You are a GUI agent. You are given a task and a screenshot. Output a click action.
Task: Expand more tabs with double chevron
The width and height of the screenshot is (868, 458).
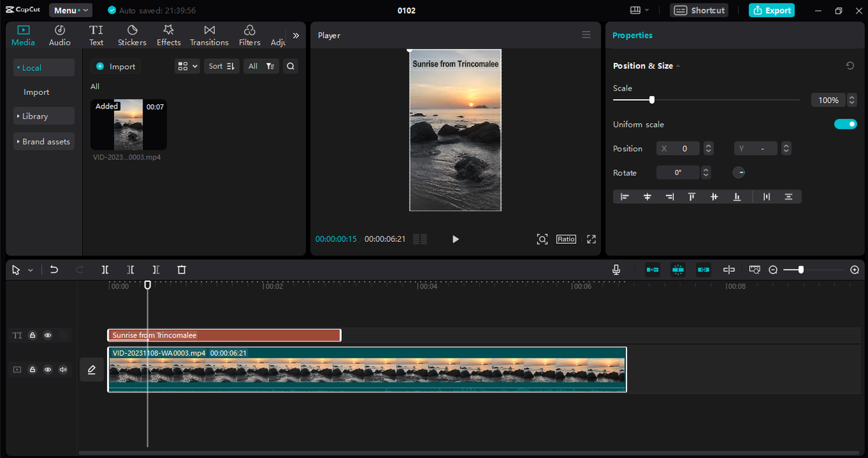(296, 35)
